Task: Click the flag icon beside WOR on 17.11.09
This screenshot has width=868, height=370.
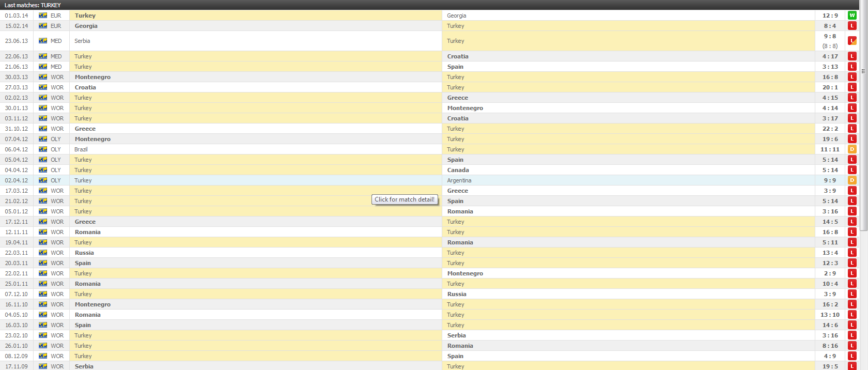Action: pyautogui.click(x=43, y=366)
